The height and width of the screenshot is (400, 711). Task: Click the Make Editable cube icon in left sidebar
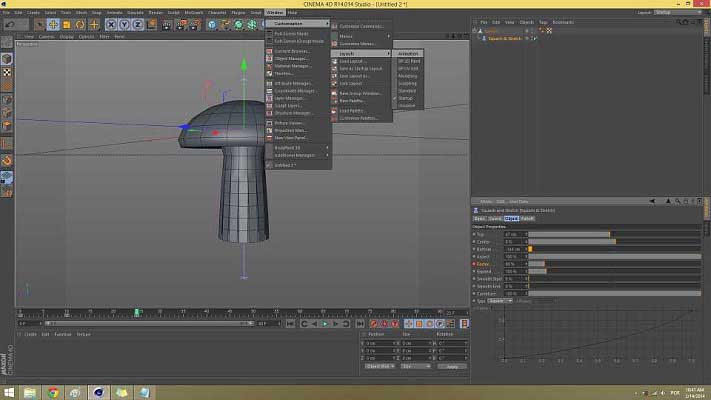pos(7,42)
